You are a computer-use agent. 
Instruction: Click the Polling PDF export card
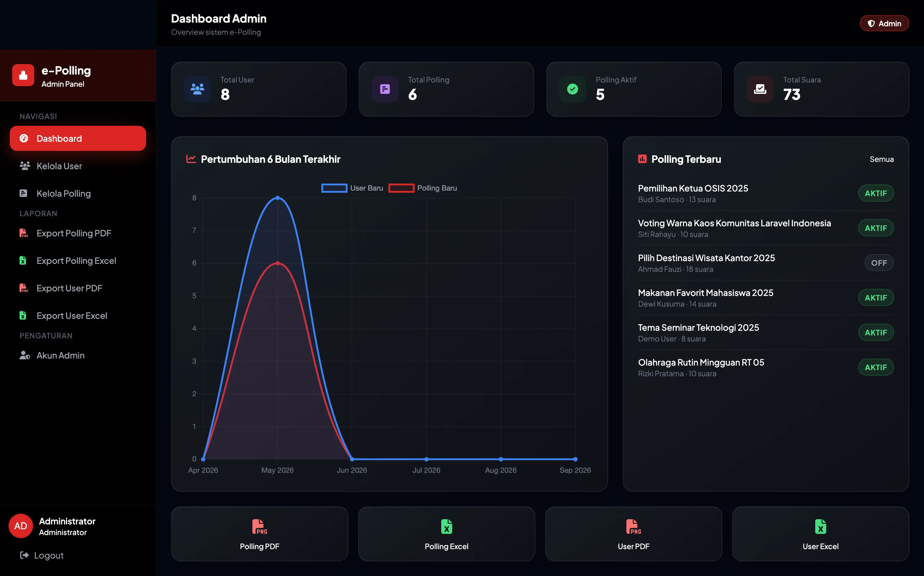(x=259, y=534)
